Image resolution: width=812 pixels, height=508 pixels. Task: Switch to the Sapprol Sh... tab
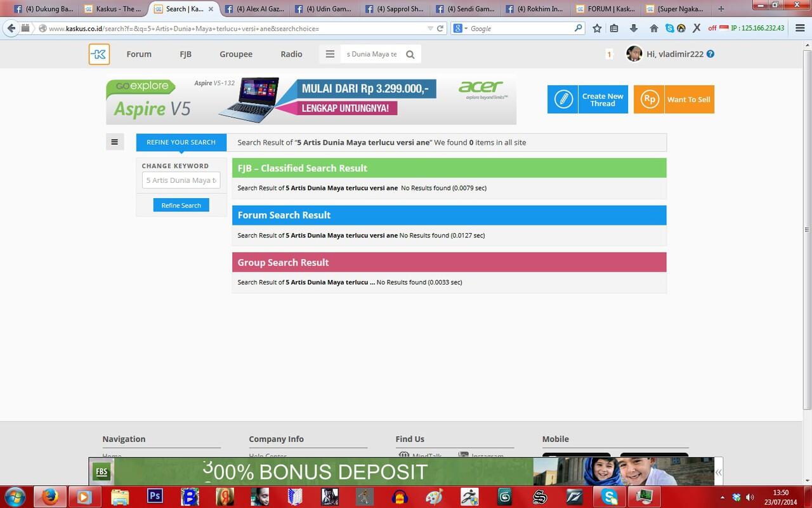(395, 9)
